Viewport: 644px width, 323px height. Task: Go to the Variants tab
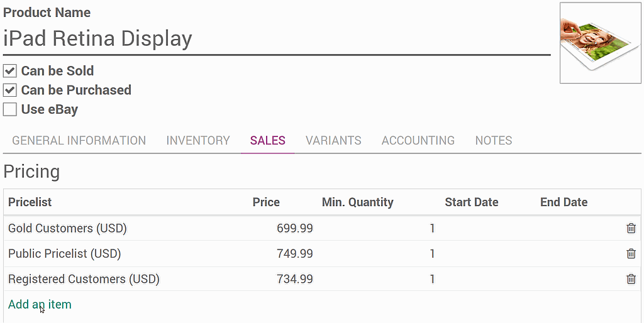click(x=333, y=140)
